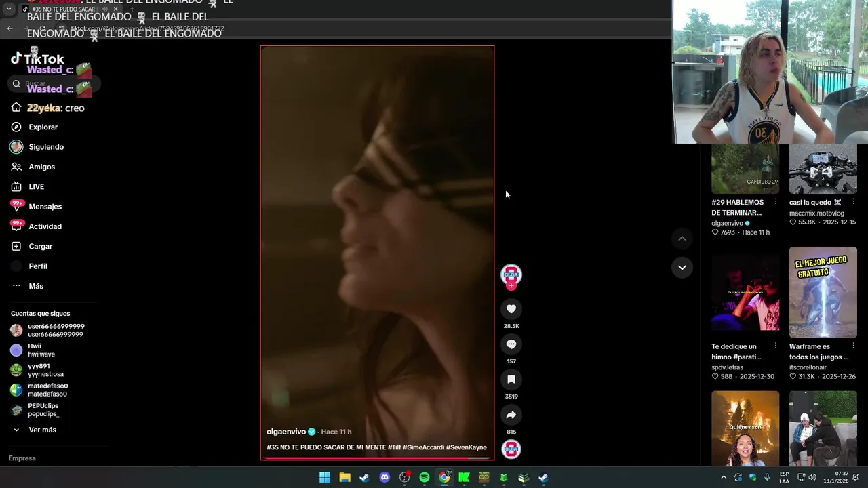The width and height of the screenshot is (868, 488).
Task: Open OBS Studio from taskbar
Action: click(405, 477)
